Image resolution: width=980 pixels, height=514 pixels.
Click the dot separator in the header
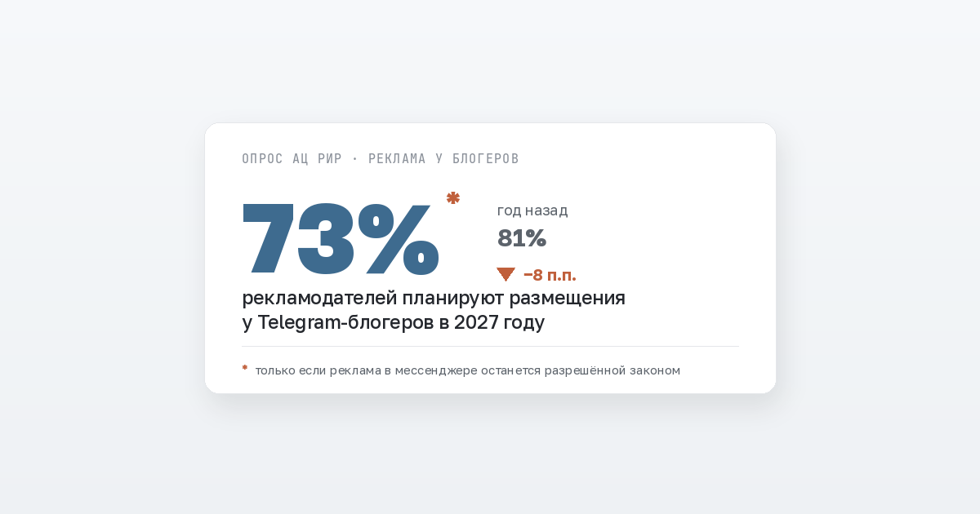(355, 159)
